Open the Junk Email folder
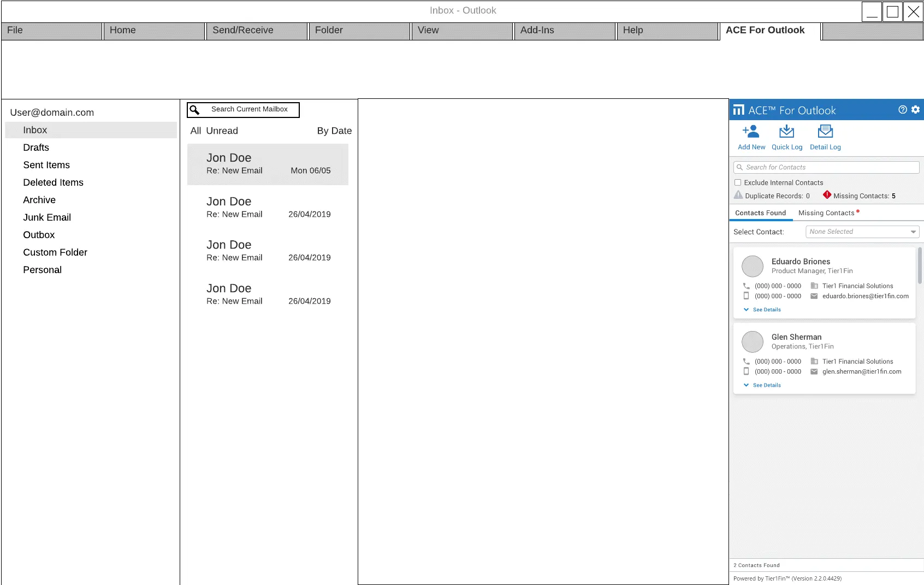The width and height of the screenshot is (924, 585). coord(47,217)
